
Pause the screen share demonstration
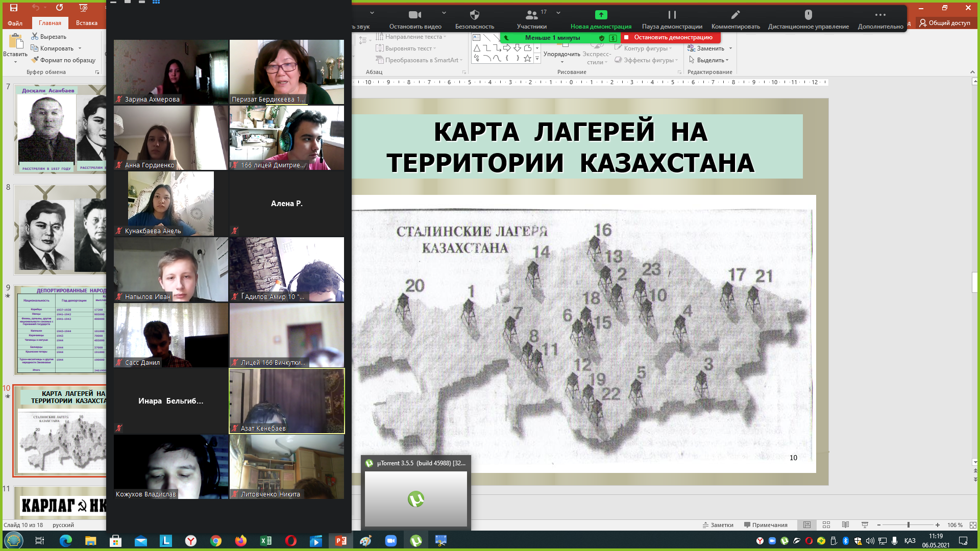point(672,15)
